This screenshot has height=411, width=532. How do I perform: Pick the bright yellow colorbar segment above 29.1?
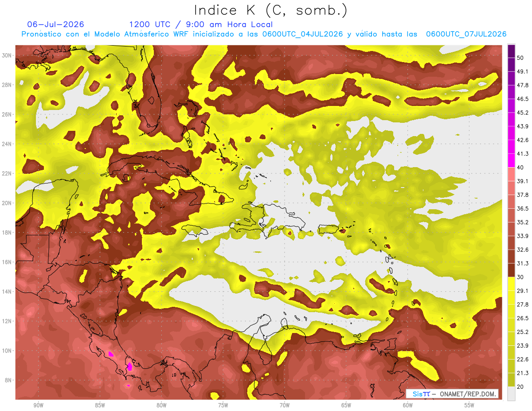[511, 284]
